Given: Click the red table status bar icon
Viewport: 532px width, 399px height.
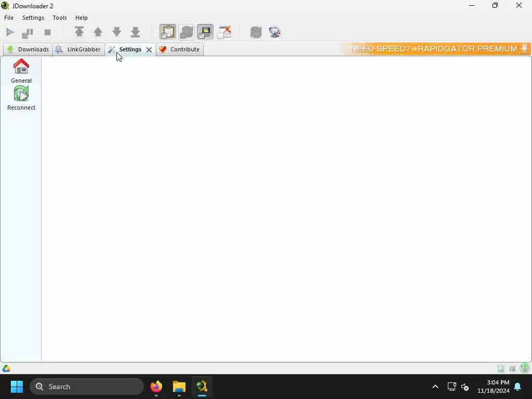Looking at the screenshot, I should 512,368.
